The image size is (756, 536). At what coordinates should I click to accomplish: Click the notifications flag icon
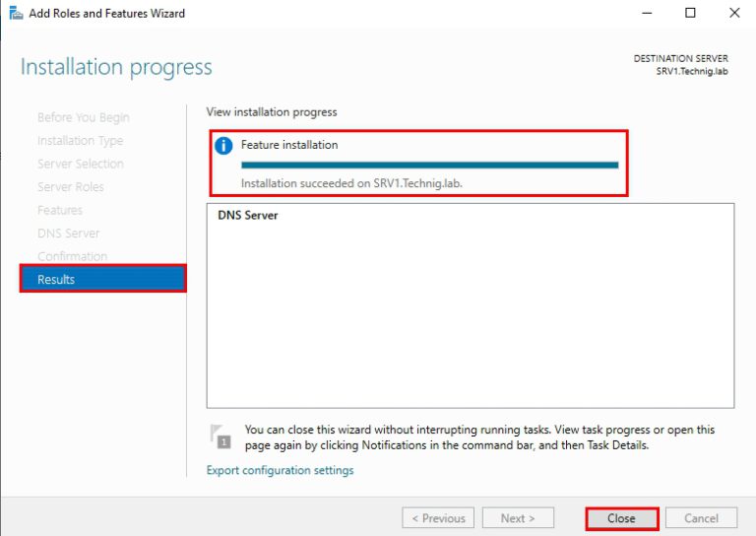click(x=220, y=436)
